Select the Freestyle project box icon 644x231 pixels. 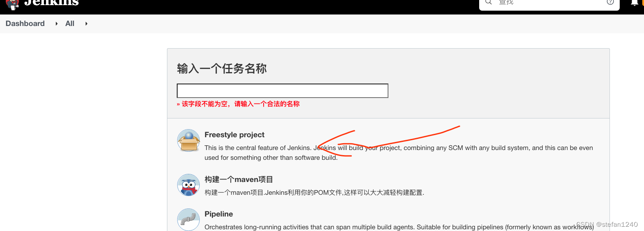click(188, 141)
